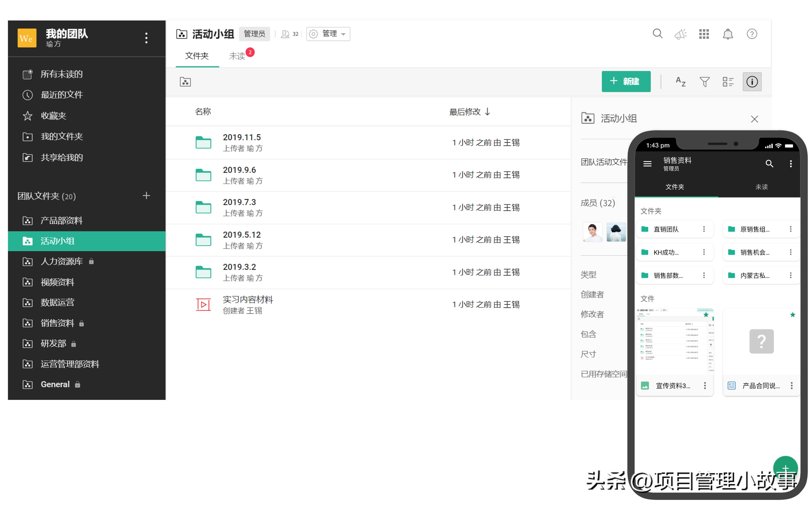The height and width of the screenshot is (506, 812).
Task: Tap the green plus floating button
Action: pos(785,468)
